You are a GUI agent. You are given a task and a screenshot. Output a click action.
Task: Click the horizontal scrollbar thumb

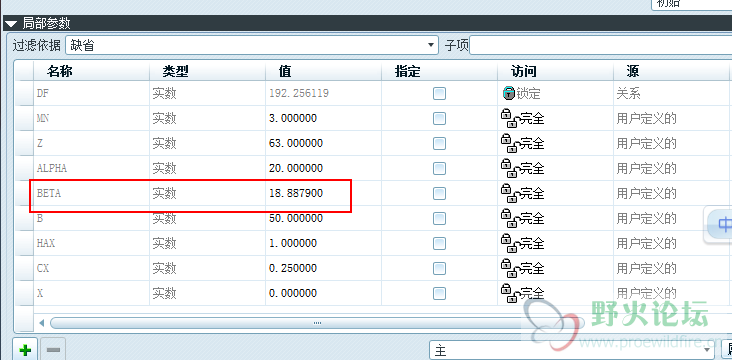(x=317, y=323)
